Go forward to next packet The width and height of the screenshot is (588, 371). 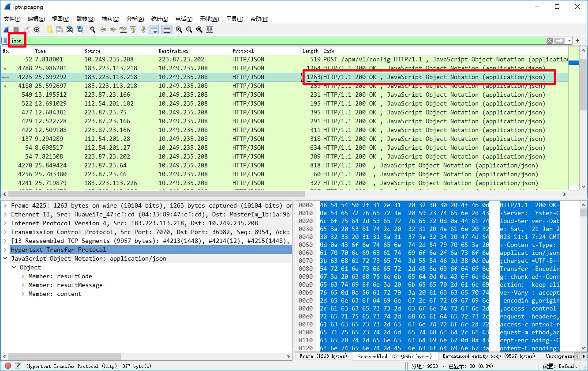click(113, 30)
